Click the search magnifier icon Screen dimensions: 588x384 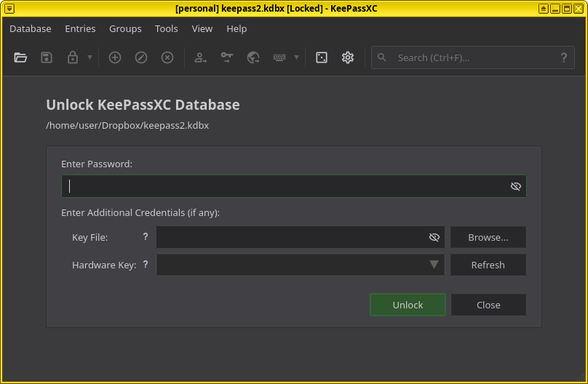point(382,57)
